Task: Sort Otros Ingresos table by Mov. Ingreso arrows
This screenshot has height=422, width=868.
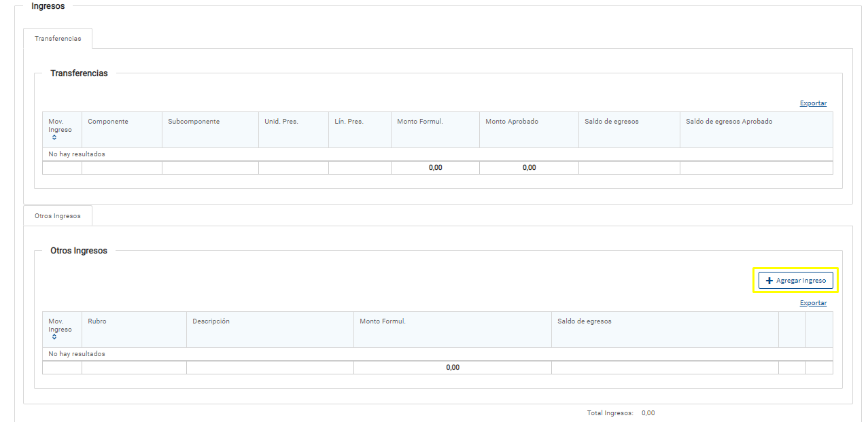Action: pos(54,337)
